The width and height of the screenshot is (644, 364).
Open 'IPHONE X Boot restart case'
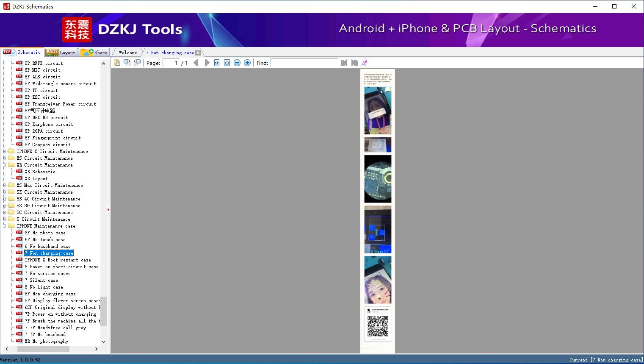tap(58, 260)
